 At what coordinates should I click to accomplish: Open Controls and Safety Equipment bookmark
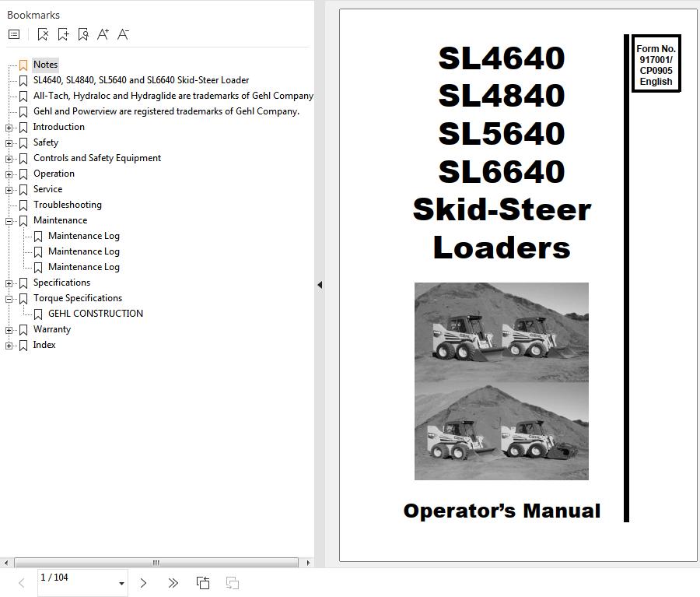97,158
